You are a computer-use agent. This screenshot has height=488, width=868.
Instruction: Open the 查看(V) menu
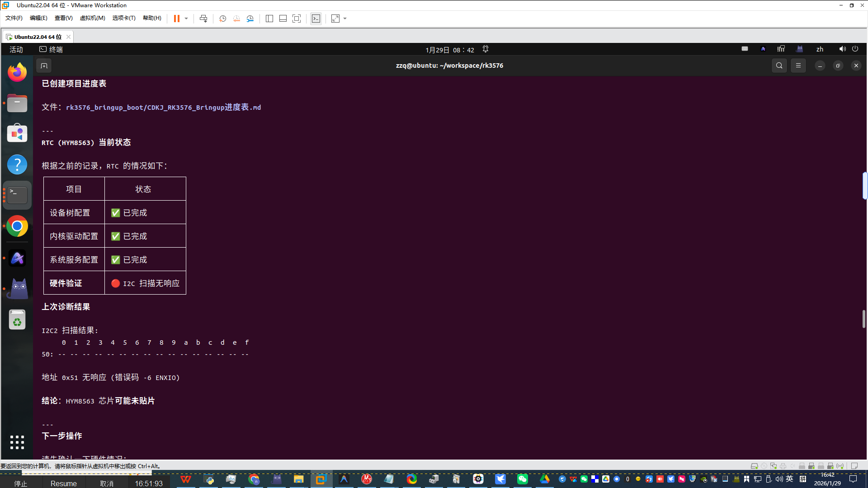click(63, 18)
